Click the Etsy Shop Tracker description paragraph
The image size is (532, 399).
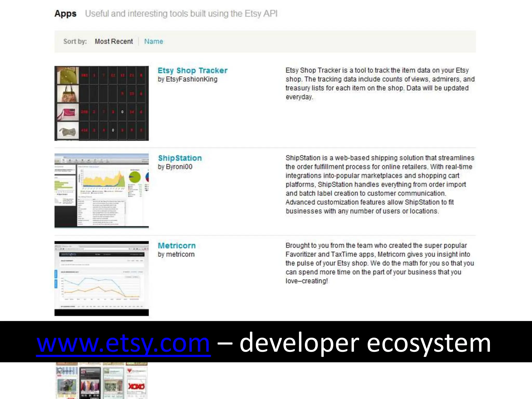[x=380, y=84]
